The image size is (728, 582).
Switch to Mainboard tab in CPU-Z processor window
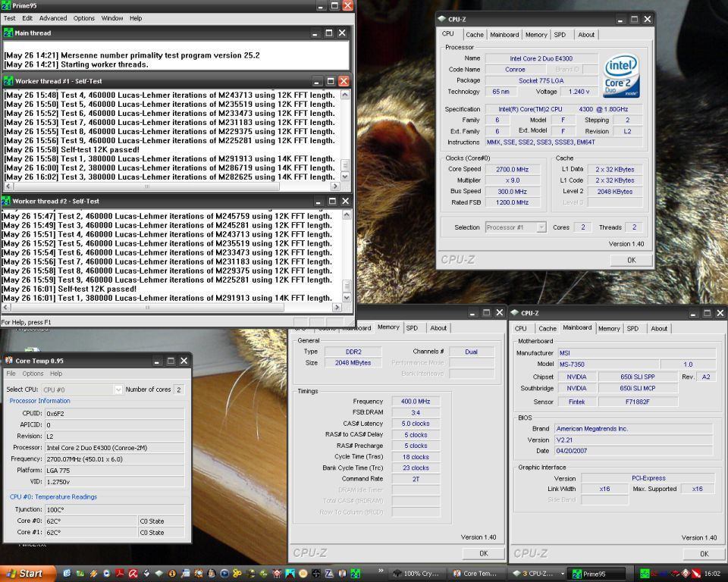[504, 35]
